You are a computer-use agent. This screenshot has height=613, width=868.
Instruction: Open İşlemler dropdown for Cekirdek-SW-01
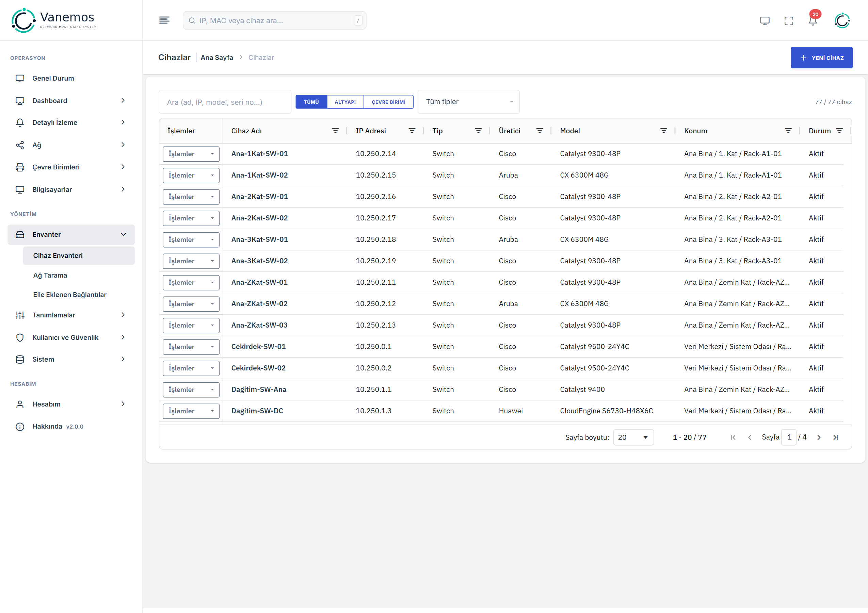(191, 347)
